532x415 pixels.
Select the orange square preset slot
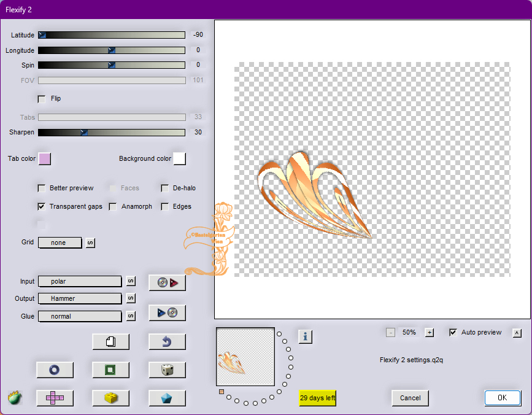pyautogui.click(x=222, y=392)
